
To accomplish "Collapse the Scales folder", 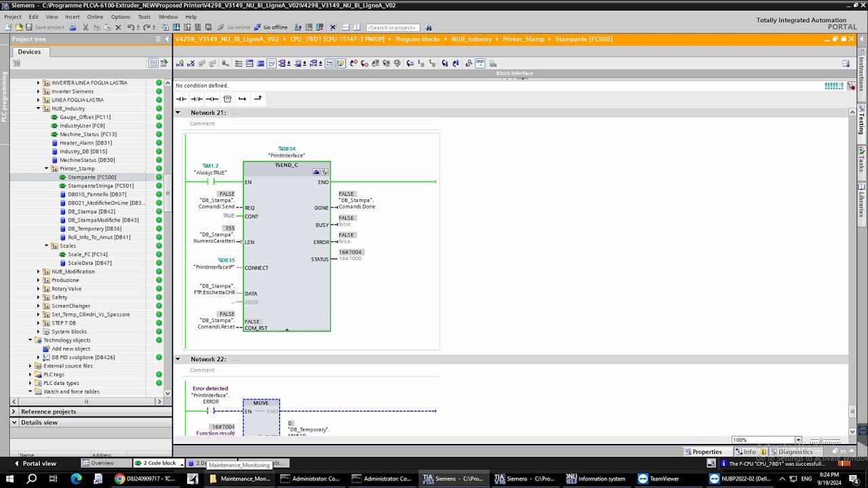I will tap(47, 246).
